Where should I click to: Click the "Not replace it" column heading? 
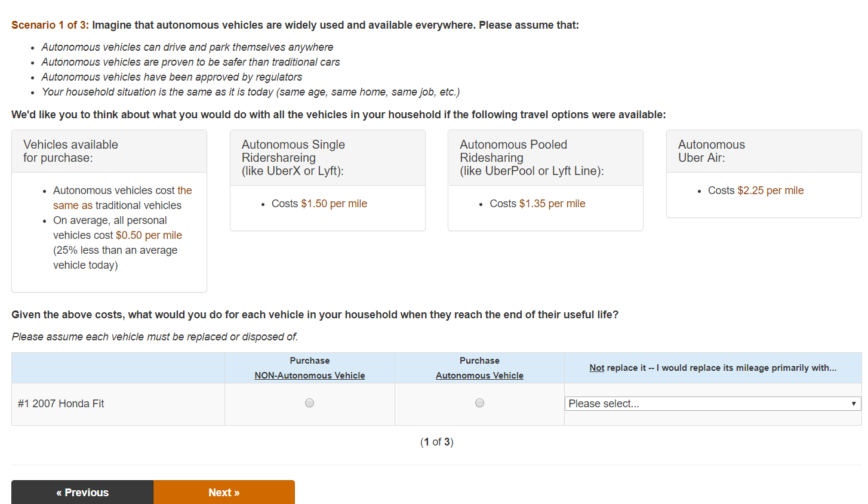tap(712, 368)
